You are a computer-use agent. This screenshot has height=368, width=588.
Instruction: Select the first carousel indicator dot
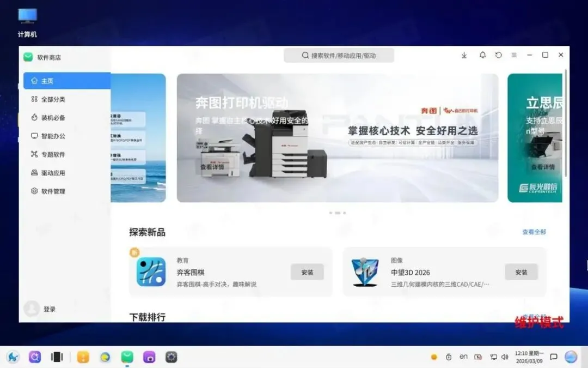coord(331,213)
